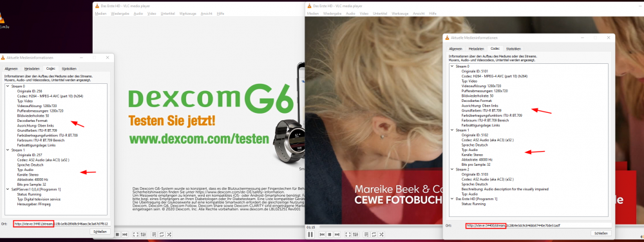Open Hilfe menu in left VLC window
This screenshot has width=644, height=242.
pyautogui.click(x=220, y=14)
